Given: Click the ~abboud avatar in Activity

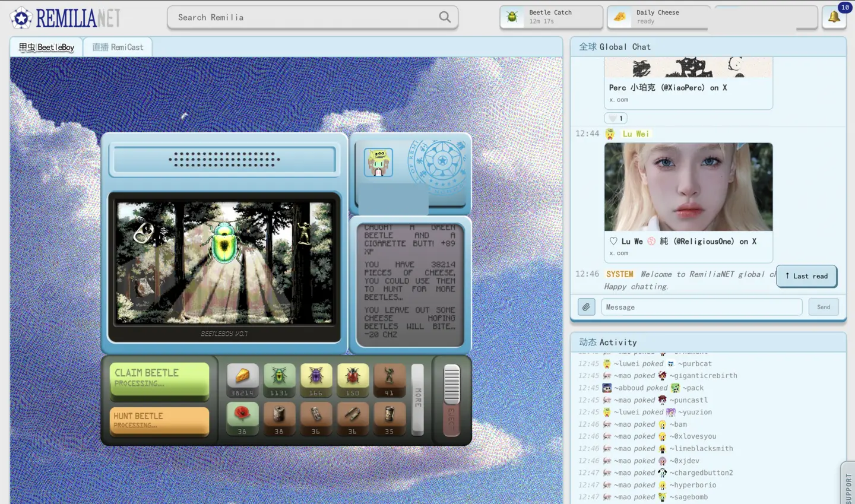Looking at the screenshot, I should coord(607,388).
